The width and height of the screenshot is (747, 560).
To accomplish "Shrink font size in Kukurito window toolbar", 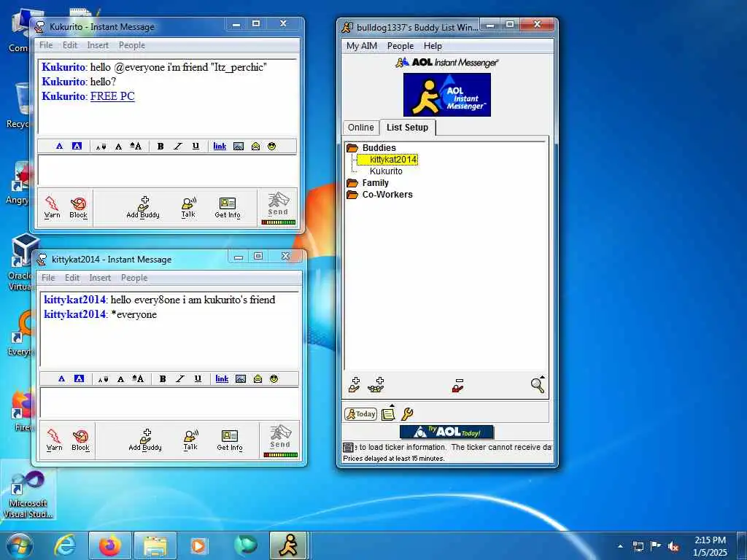I will coord(101,146).
